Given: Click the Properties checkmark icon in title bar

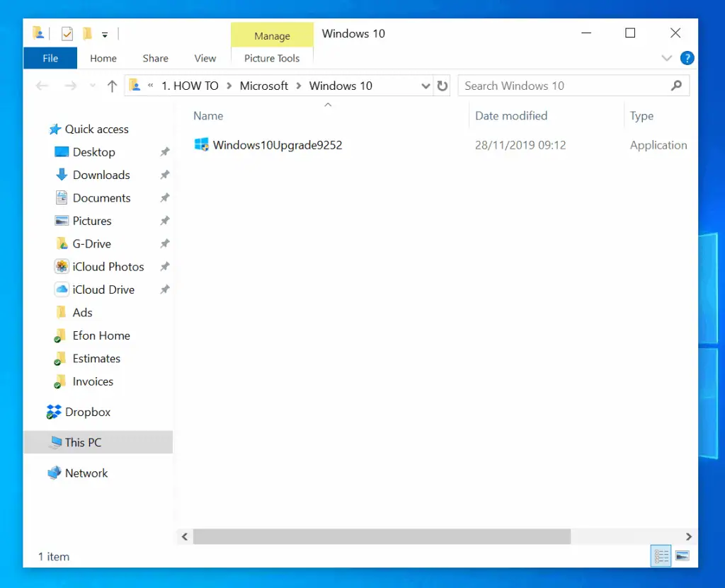Looking at the screenshot, I should pyautogui.click(x=67, y=34).
